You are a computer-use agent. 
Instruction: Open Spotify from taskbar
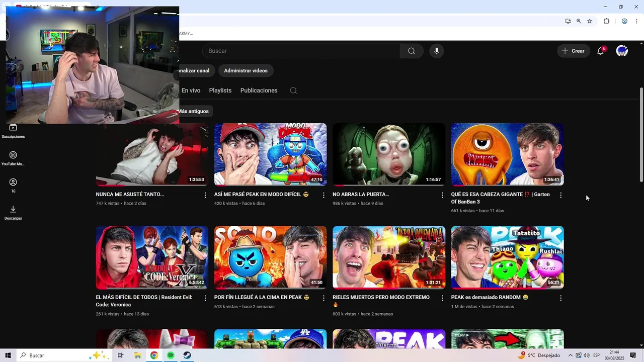tap(171, 355)
